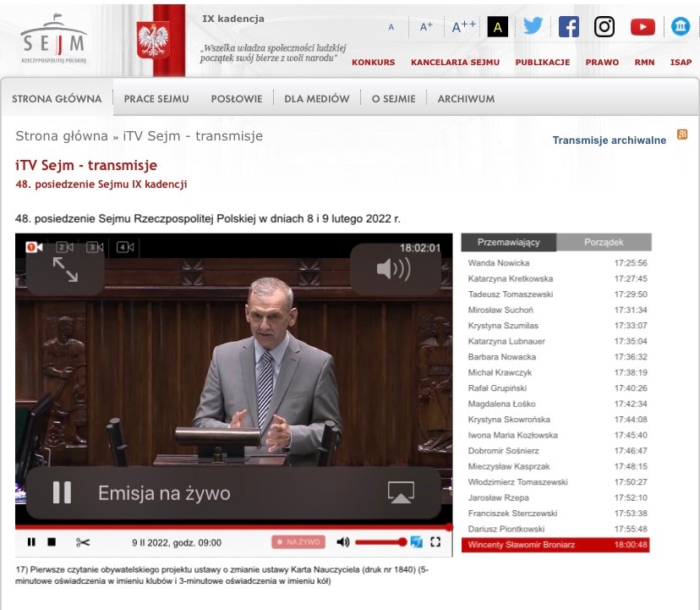Select the Przemawiający tab

508,242
